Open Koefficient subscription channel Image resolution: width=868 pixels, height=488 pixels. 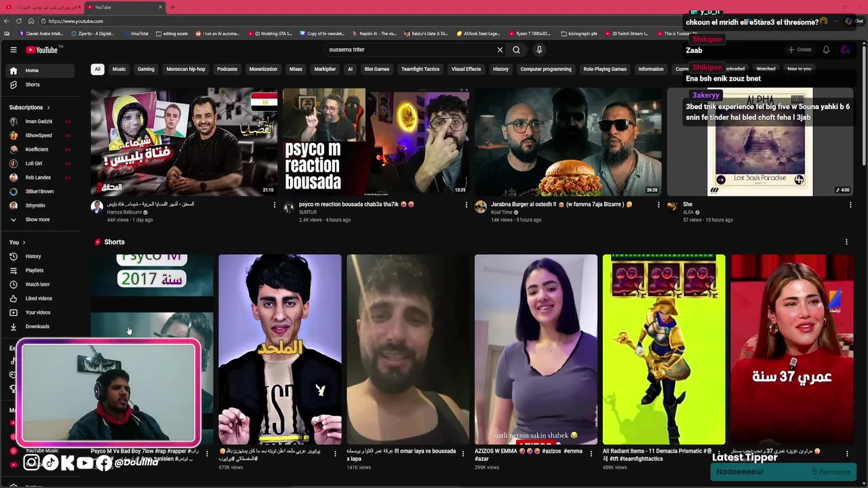pos(41,149)
